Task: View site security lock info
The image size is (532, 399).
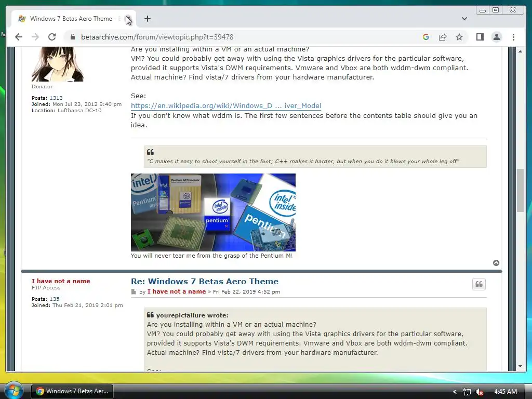Action: coord(72,37)
